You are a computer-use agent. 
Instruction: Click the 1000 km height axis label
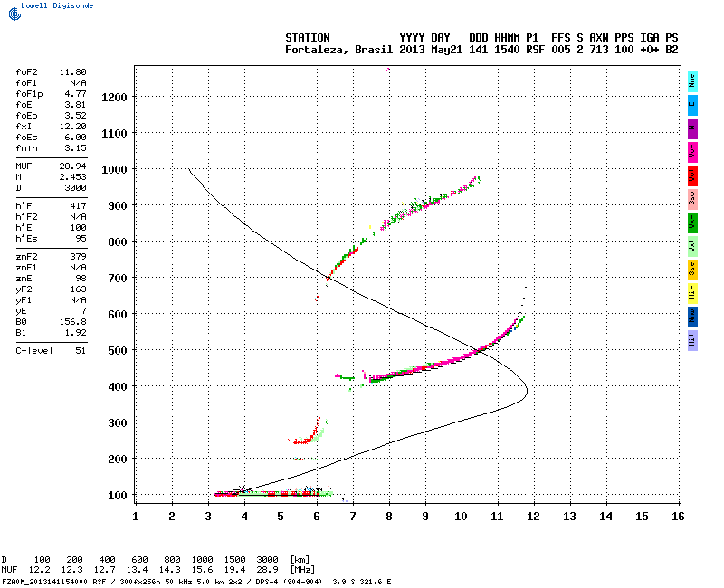(x=115, y=169)
